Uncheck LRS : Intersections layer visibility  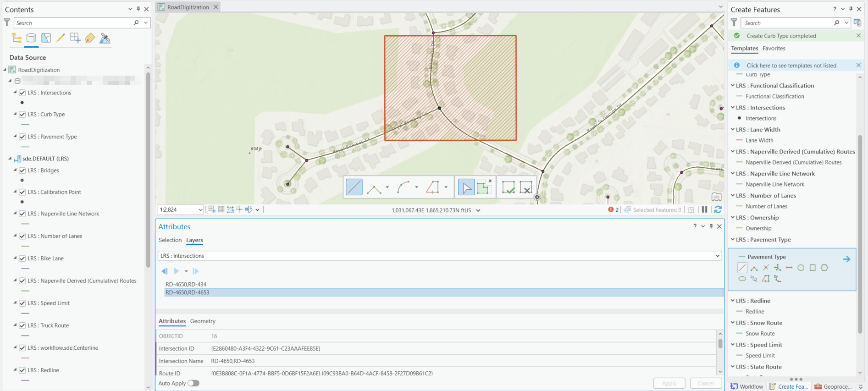[x=22, y=93]
